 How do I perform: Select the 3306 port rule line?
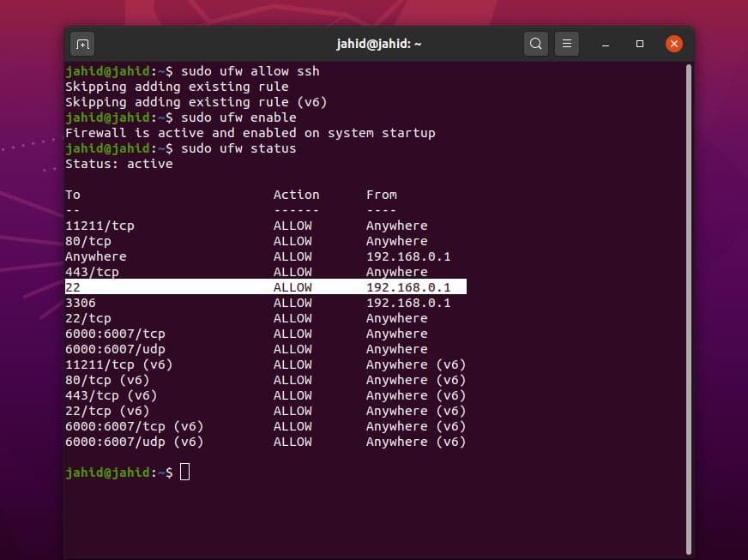[81, 303]
